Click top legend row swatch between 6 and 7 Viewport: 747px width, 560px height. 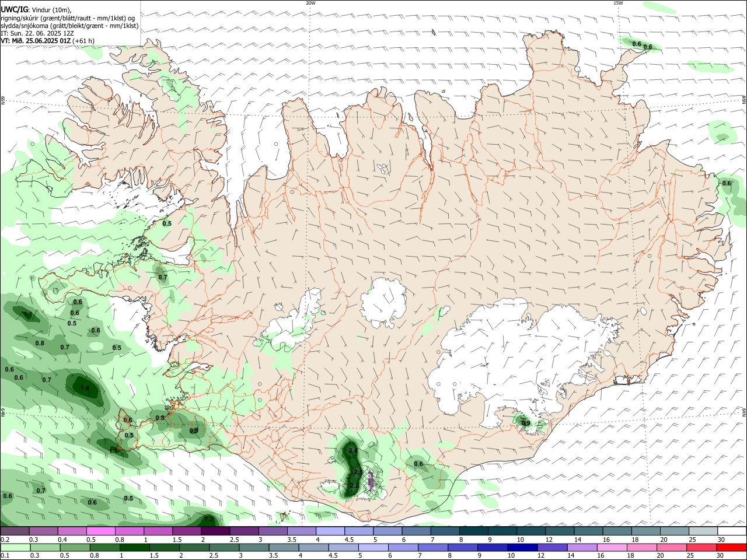tap(417, 531)
